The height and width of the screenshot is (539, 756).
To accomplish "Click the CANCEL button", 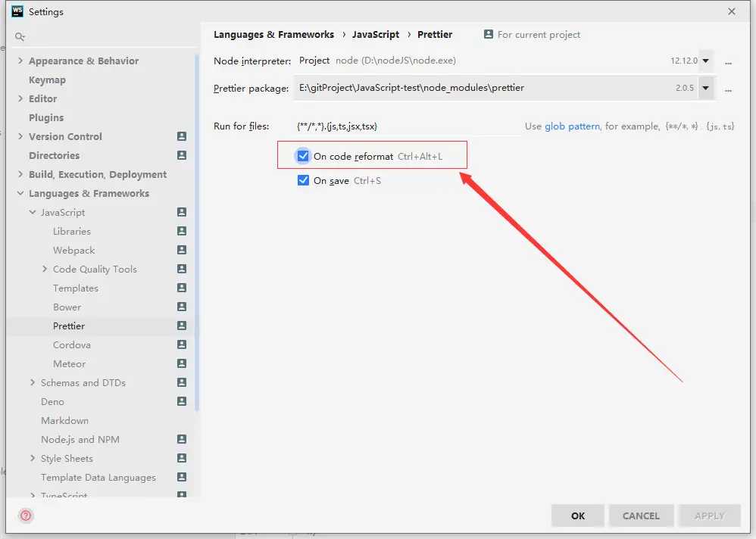I will (x=641, y=516).
